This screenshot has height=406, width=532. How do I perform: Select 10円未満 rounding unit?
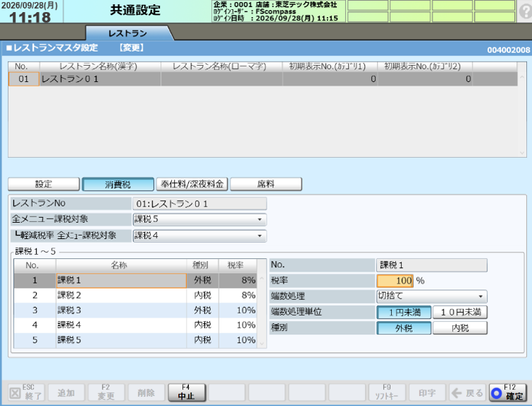(460, 312)
